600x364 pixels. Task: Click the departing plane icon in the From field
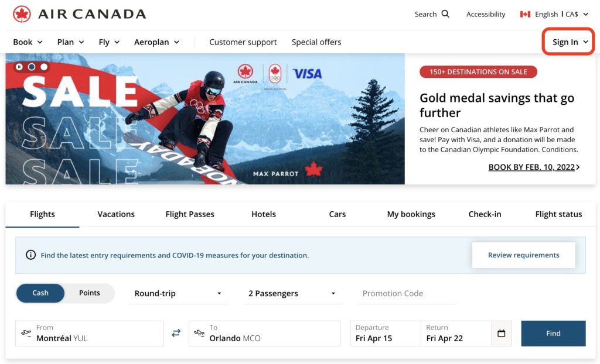pos(26,333)
